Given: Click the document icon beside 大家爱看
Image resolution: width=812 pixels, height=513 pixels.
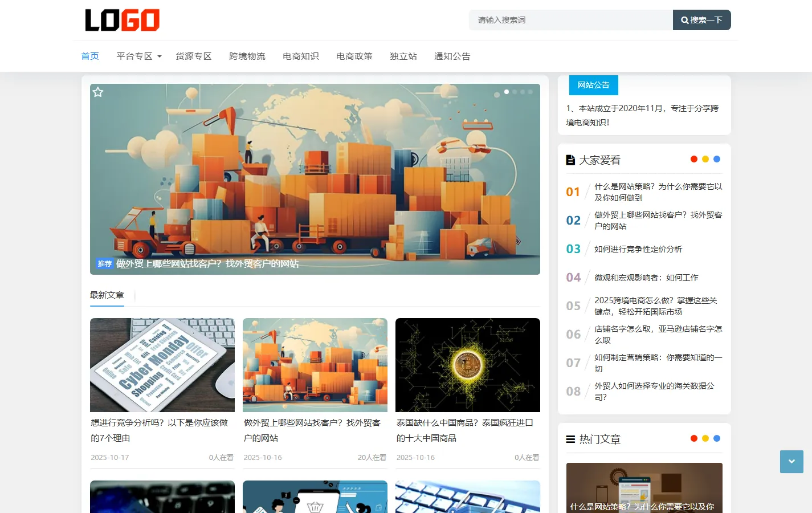Looking at the screenshot, I should point(570,160).
